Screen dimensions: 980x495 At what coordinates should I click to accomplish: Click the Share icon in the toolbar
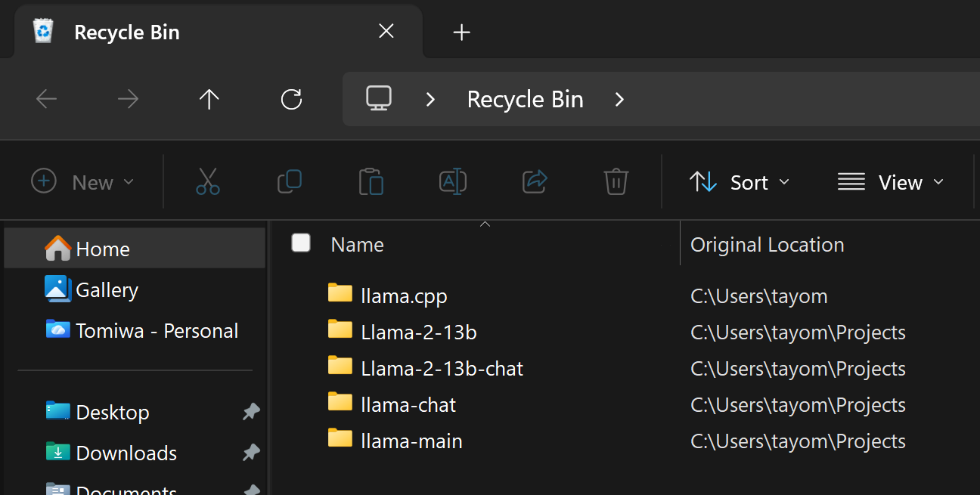tap(535, 181)
